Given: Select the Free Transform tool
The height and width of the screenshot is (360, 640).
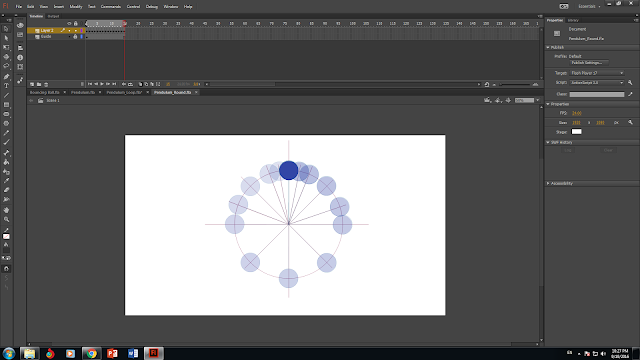Looking at the screenshot, I should 6,48.
